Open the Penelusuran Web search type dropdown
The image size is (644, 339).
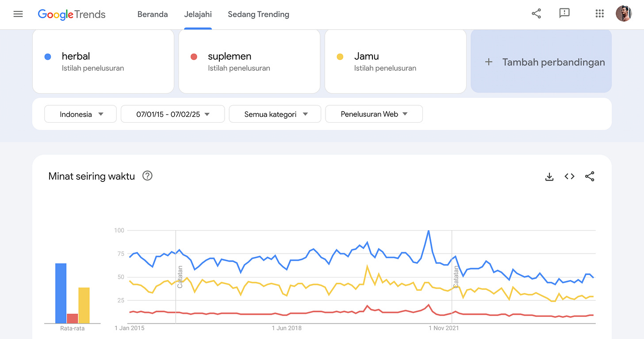374,114
